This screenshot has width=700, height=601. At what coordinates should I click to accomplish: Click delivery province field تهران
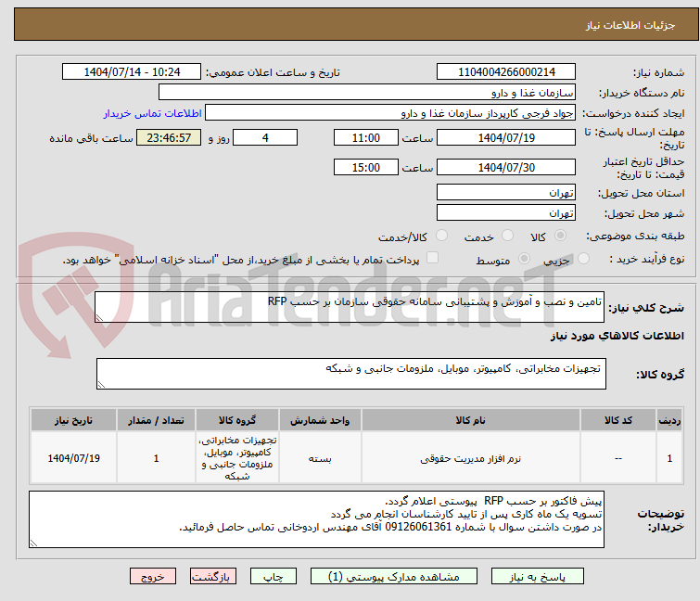[506, 192]
